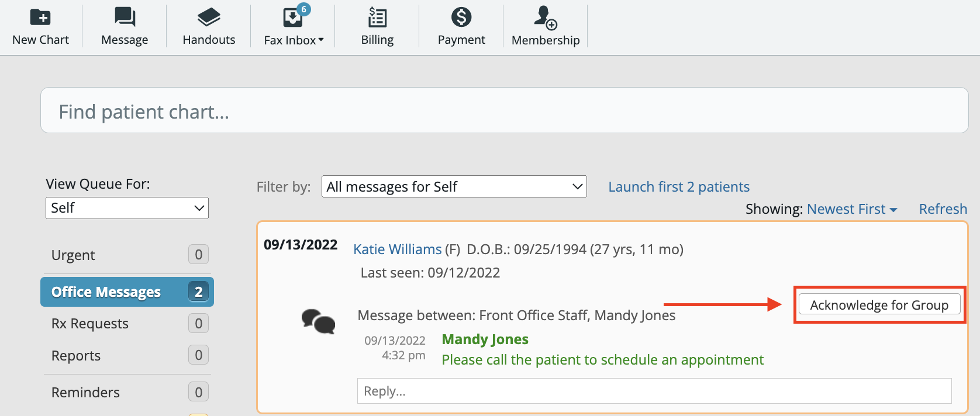Open the View Queue For dropdown

[x=126, y=207]
